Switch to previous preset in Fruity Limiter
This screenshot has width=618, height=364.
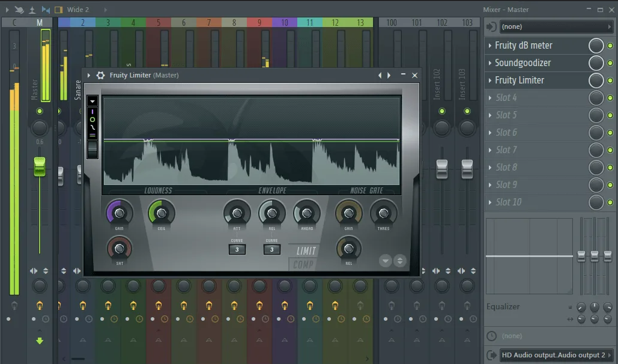[x=380, y=75]
